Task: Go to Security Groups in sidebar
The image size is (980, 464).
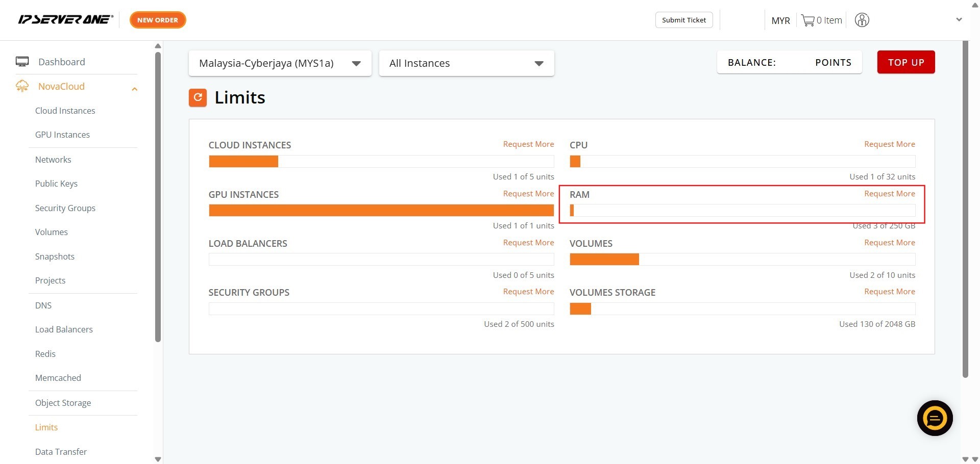Action: coord(65,208)
